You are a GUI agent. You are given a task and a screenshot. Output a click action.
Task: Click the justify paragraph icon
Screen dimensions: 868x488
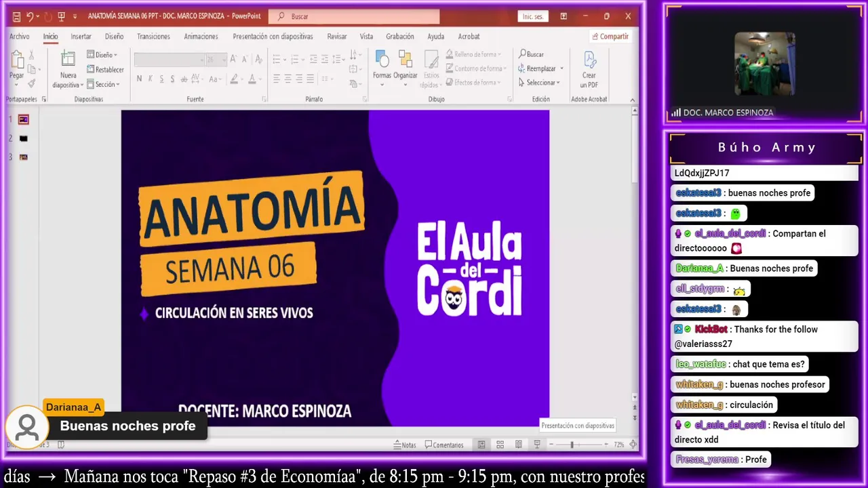click(310, 79)
